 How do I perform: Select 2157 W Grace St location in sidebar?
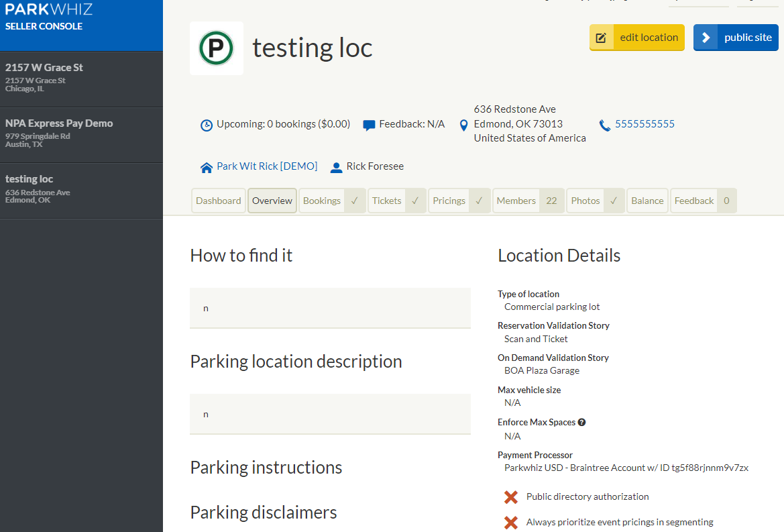click(x=82, y=79)
